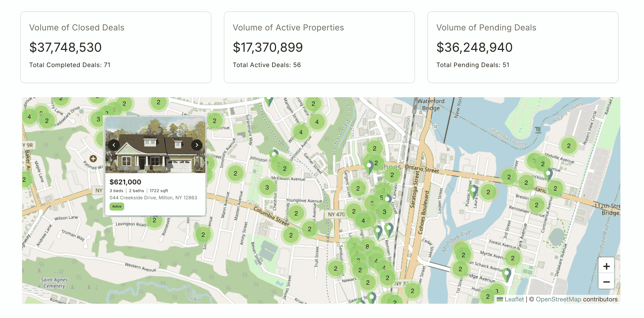Screen dimensions: 644x318
Task: Click the next photo arrow on property card
Action: tap(197, 145)
